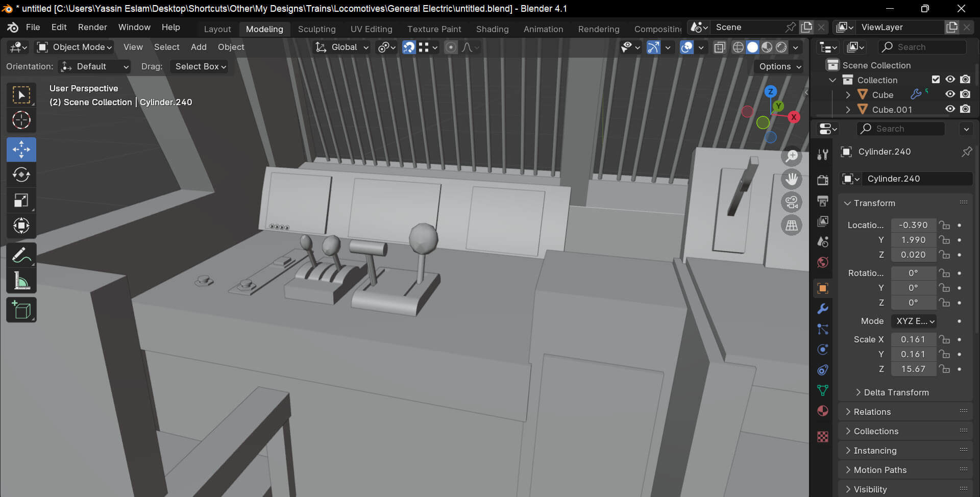Uncheck the Collection exclude checkbox

[x=936, y=80]
